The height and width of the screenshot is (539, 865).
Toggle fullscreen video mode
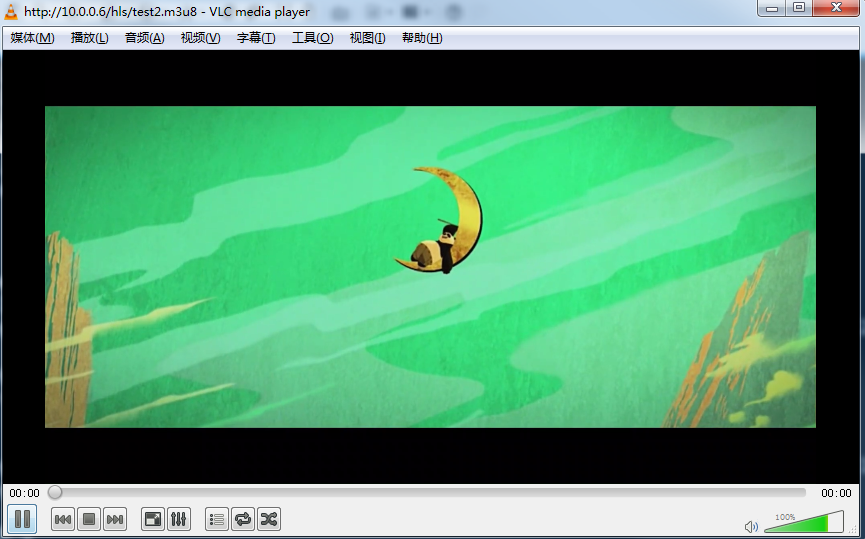tap(153, 519)
